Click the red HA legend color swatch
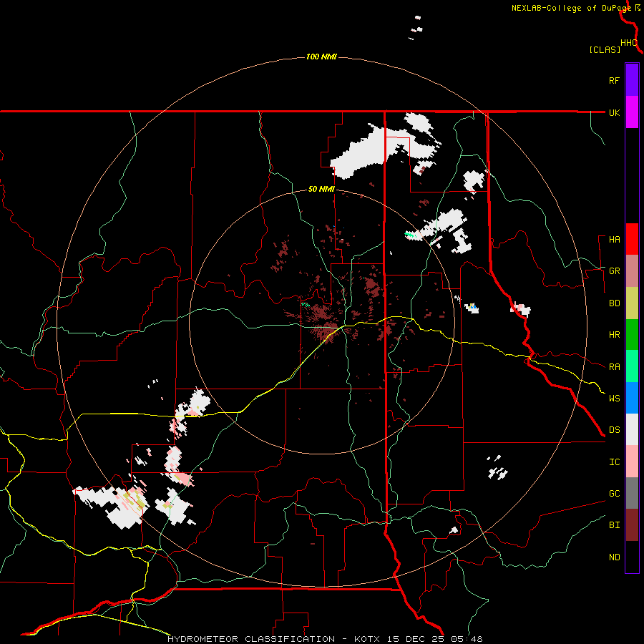The width and height of the screenshot is (644, 644). [x=632, y=239]
